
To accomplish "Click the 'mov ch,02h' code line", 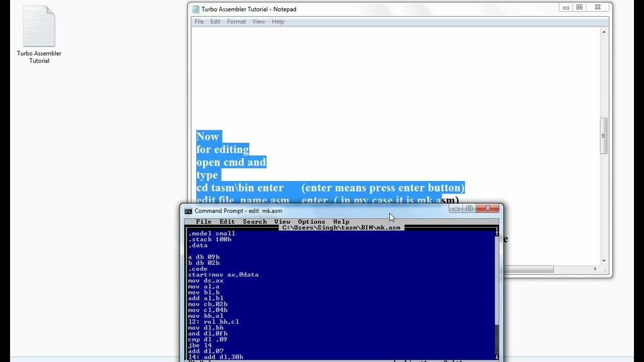I will coord(208,304).
